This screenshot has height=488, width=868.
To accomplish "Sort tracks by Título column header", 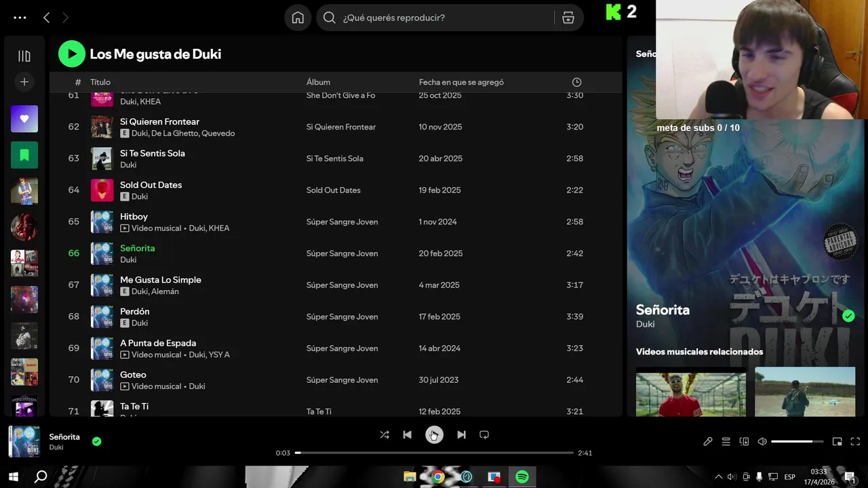I will pos(100,82).
